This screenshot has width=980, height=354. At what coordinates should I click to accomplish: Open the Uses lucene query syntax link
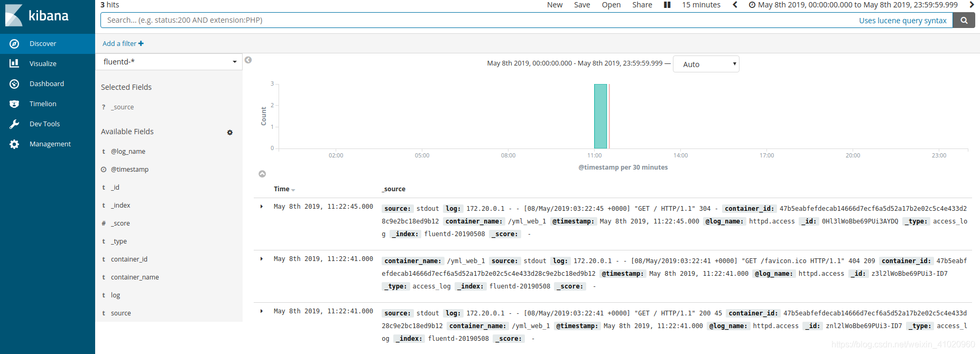pyautogui.click(x=903, y=21)
